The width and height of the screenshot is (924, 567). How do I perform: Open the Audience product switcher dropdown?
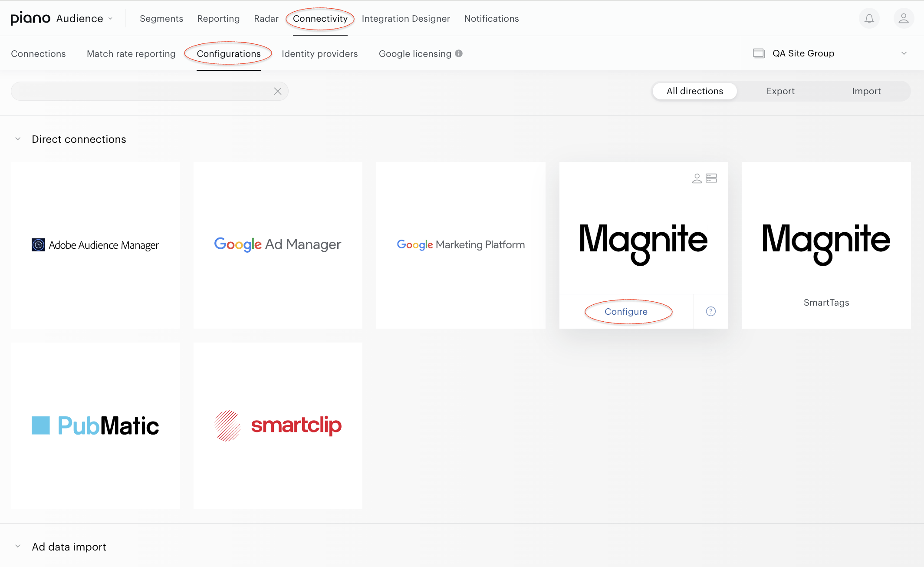[x=85, y=19]
